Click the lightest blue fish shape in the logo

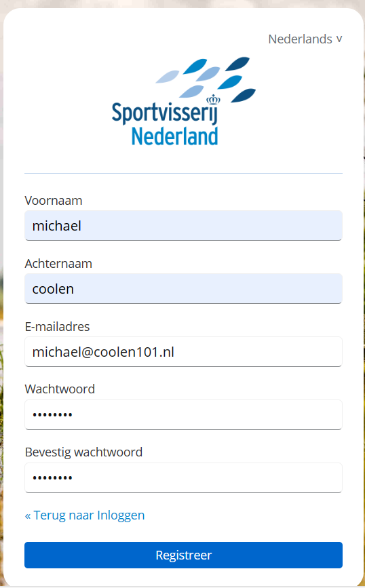click(168, 77)
